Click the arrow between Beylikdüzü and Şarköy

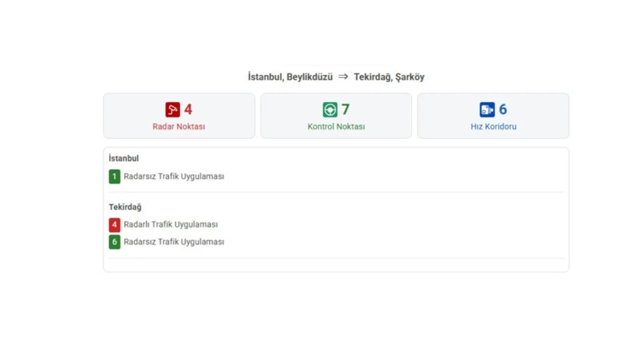[x=343, y=76]
